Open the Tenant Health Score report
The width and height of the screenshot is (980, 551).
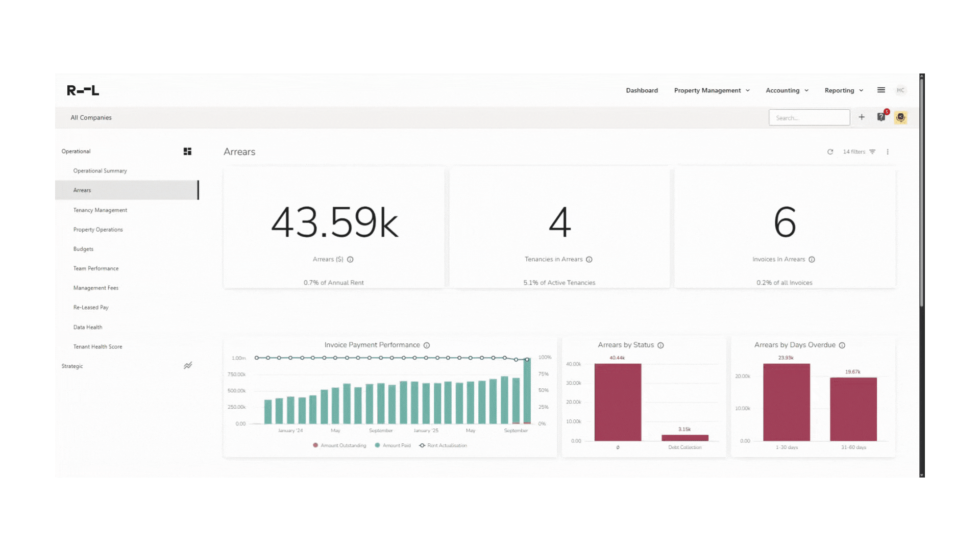pyautogui.click(x=97, y=346)
